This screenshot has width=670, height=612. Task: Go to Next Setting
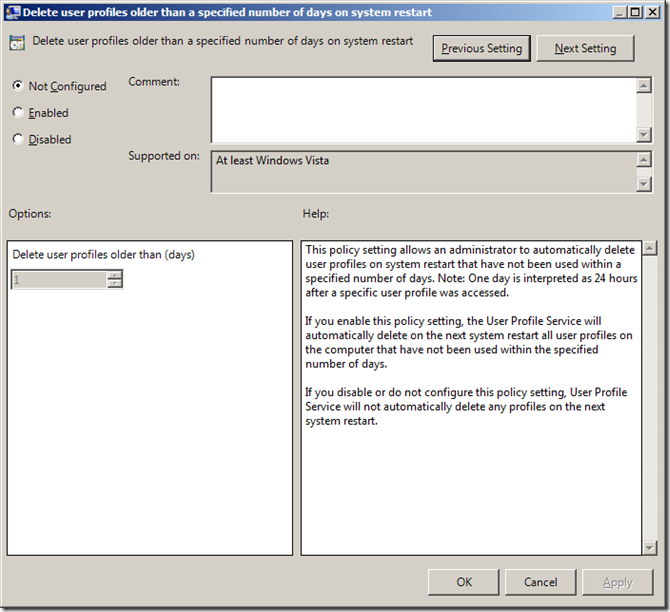[x=585, y=48]
